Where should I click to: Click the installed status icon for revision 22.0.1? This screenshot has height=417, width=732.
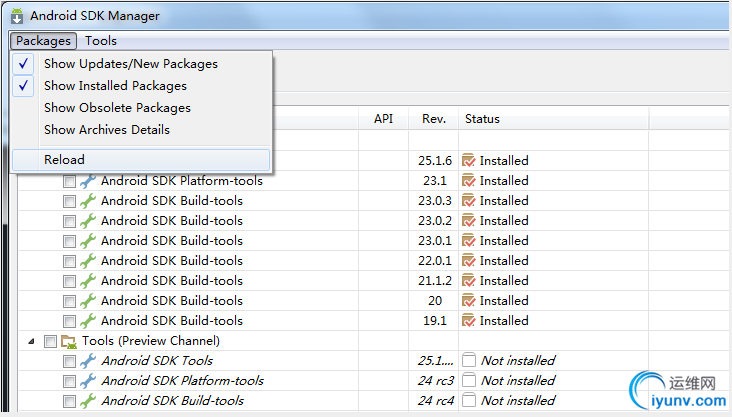468,261
